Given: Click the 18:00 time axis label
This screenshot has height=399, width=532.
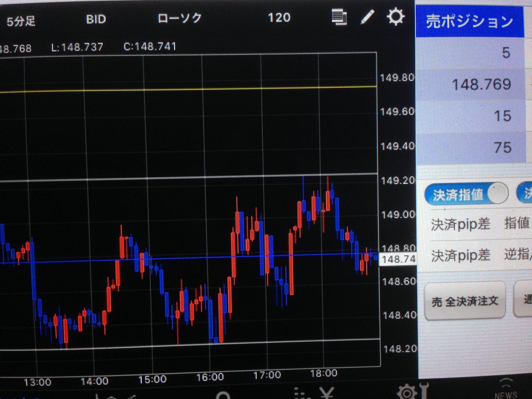Looking at the screenshot, I should click(x=324, y=373).
